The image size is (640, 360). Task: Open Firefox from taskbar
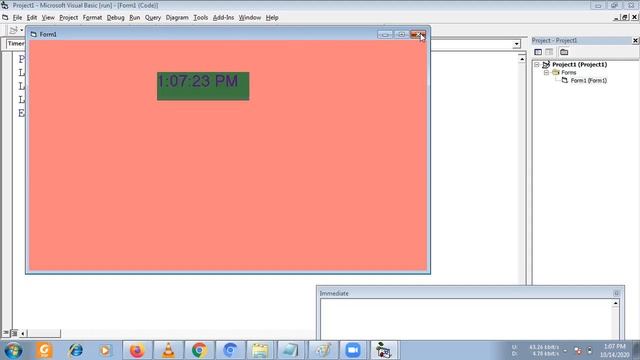tap(137, 350)
